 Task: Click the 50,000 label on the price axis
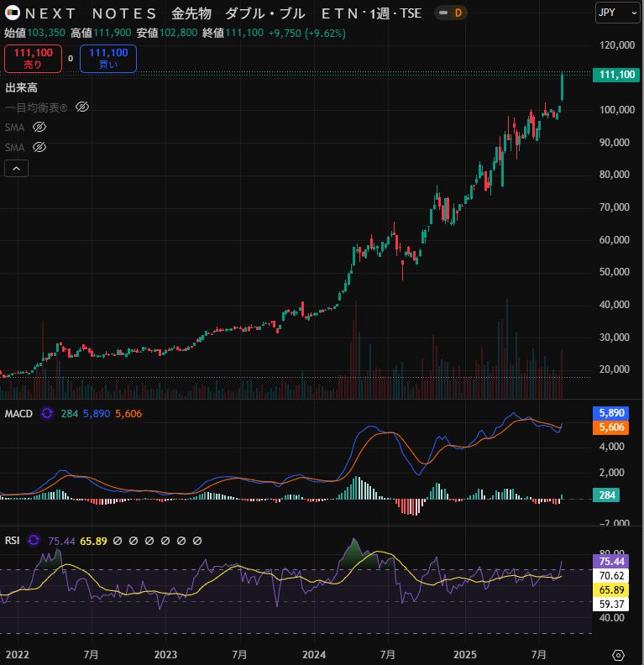[614, 272]
